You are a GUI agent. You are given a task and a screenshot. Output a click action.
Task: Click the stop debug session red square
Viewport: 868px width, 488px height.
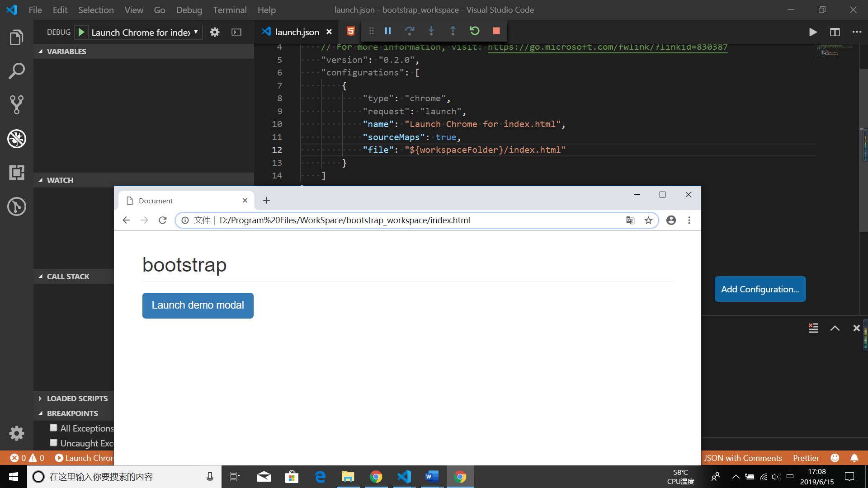(496, 31)
